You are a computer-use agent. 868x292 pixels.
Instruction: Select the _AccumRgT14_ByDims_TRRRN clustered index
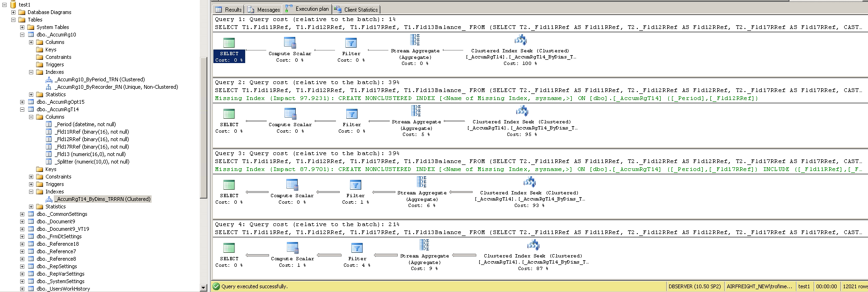102,199
